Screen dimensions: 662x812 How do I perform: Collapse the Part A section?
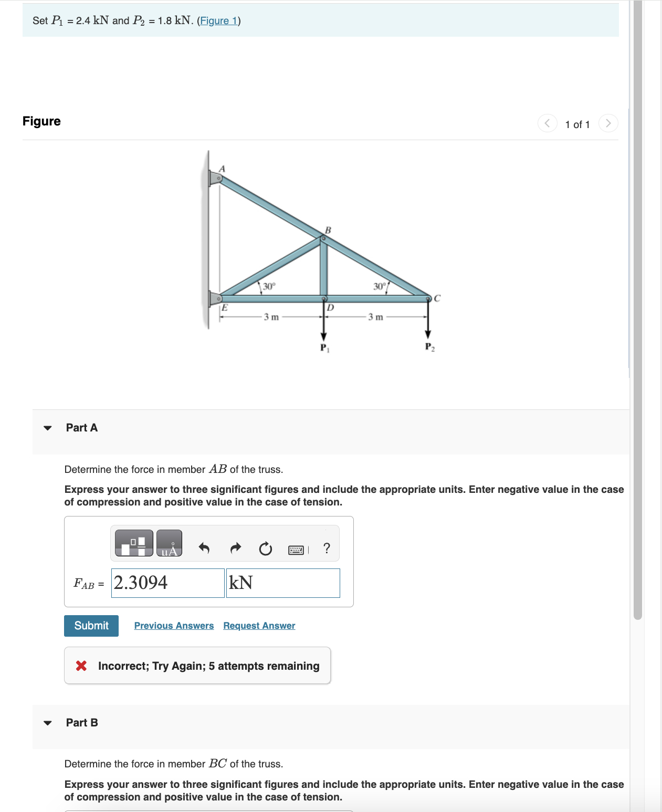(47, 428)
